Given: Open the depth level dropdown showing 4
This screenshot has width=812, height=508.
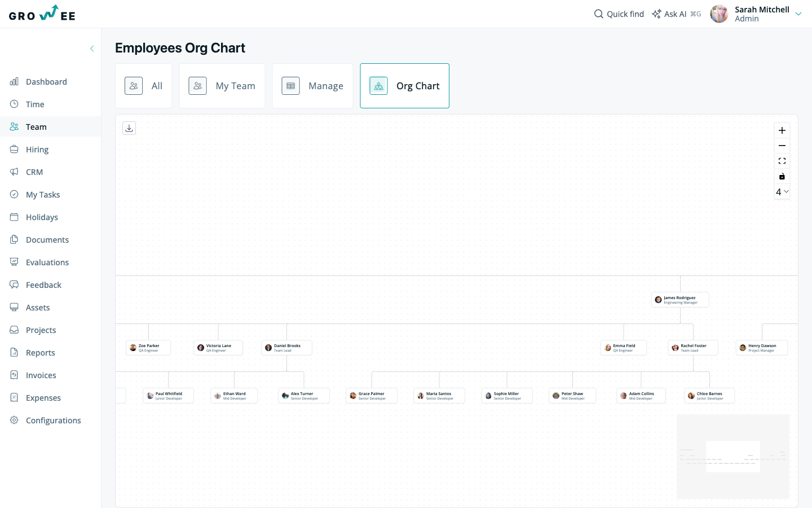Looking at the screenshot, I should pyautogui.click(x=782, y=192).
